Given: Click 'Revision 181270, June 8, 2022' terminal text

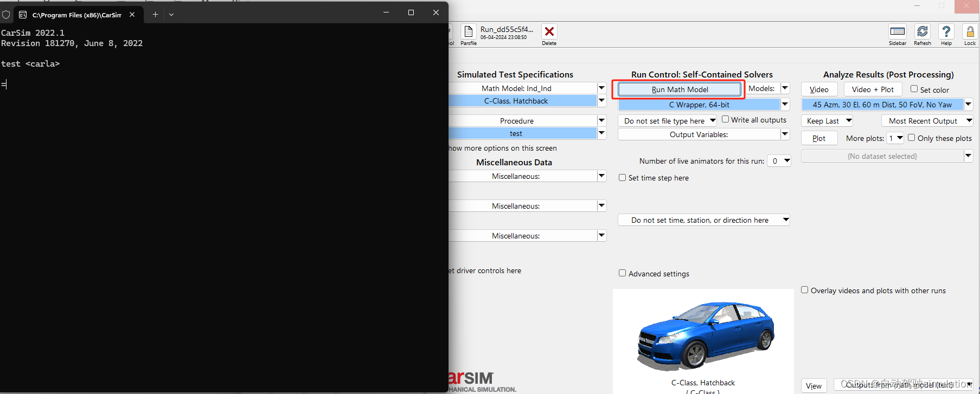Looking at the screenshot, I should click(72, 43).
